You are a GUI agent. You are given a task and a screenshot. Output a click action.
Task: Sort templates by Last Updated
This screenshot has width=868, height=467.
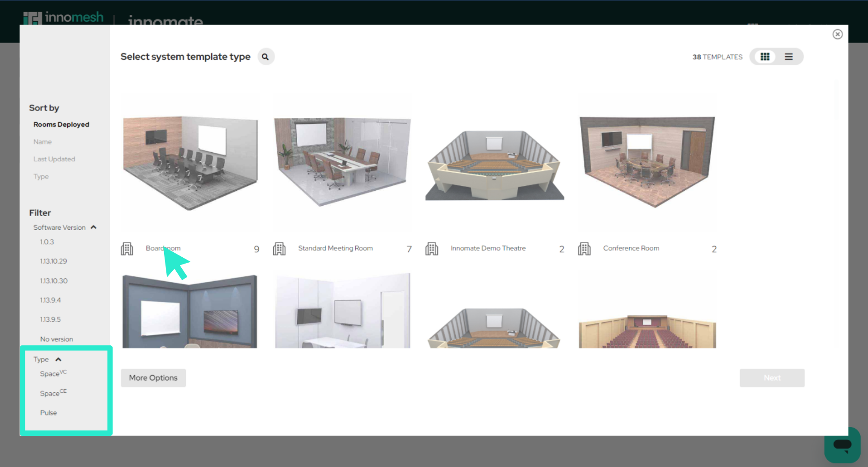54,159
